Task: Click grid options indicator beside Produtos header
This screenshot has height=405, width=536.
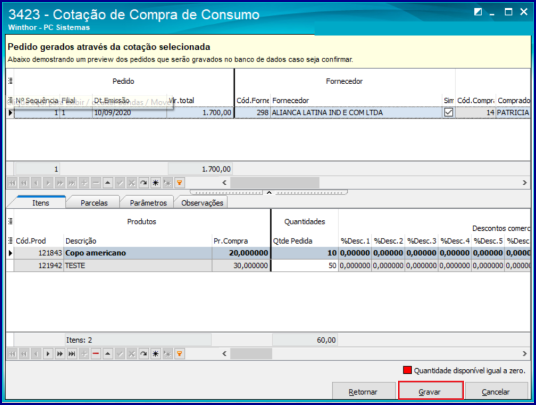Action: point(10,221)
